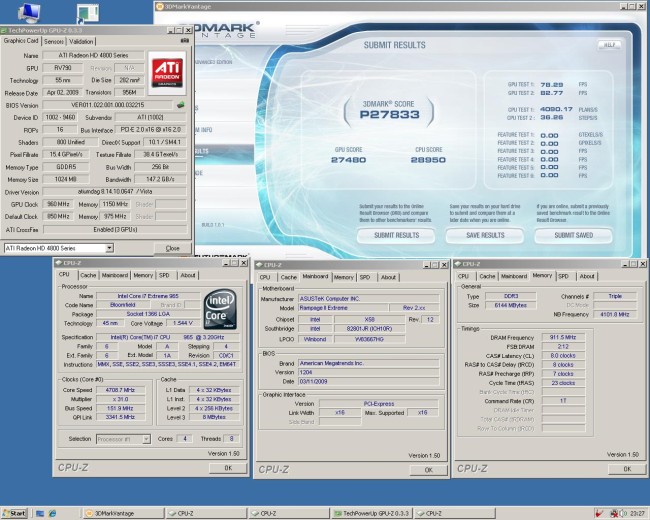The width and height of the screenshot is (650, 520).
Task: Open the My Computer desktop icon
Action: click(29, 12)
